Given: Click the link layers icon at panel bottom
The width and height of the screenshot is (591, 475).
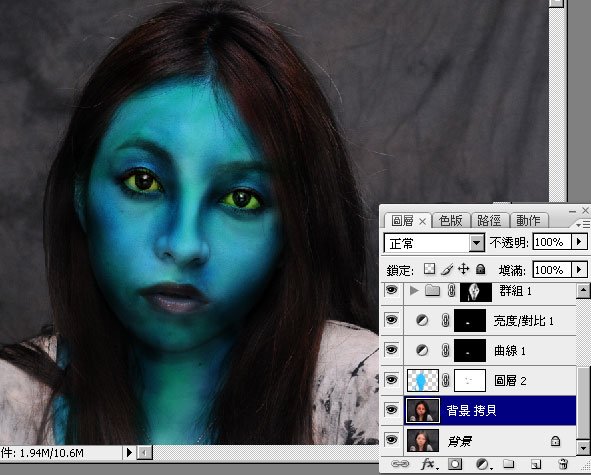Looking at the screenshot, I should pyautogui.click(x=400, y=463).
